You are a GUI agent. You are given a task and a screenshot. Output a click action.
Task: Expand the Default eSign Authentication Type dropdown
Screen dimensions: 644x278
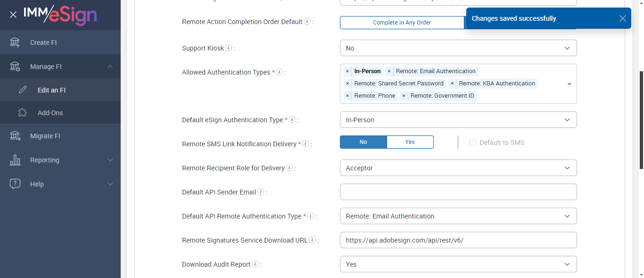point(458,120)
